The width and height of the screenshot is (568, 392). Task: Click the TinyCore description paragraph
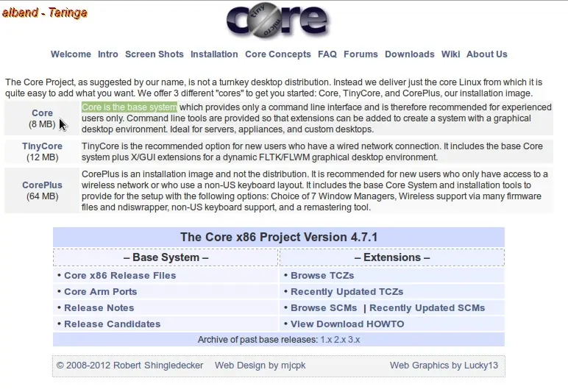(312, 152)
